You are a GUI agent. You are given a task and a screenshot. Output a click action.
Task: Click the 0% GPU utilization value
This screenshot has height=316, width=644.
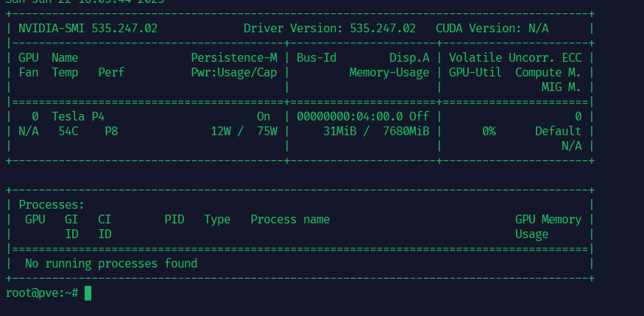(x=489, y=132)
